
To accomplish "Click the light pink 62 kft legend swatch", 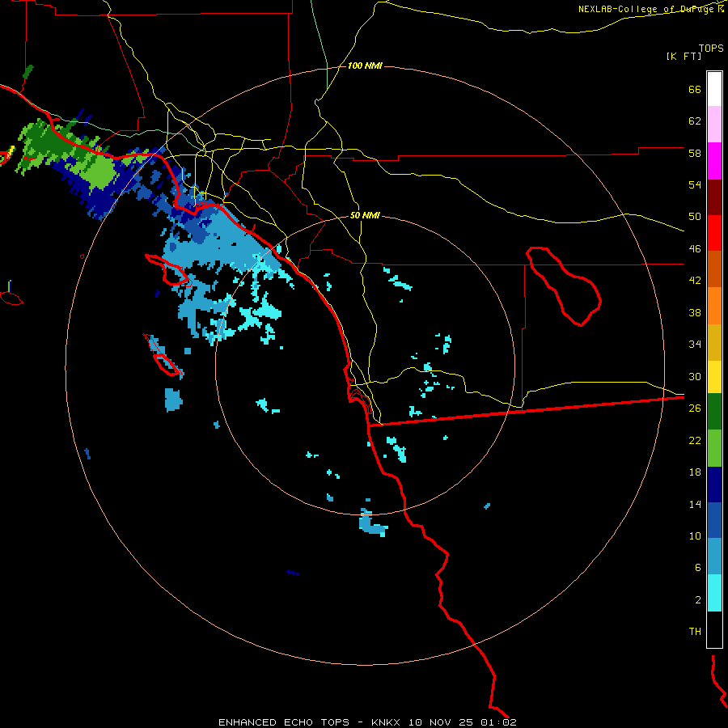I will [714, 124].
